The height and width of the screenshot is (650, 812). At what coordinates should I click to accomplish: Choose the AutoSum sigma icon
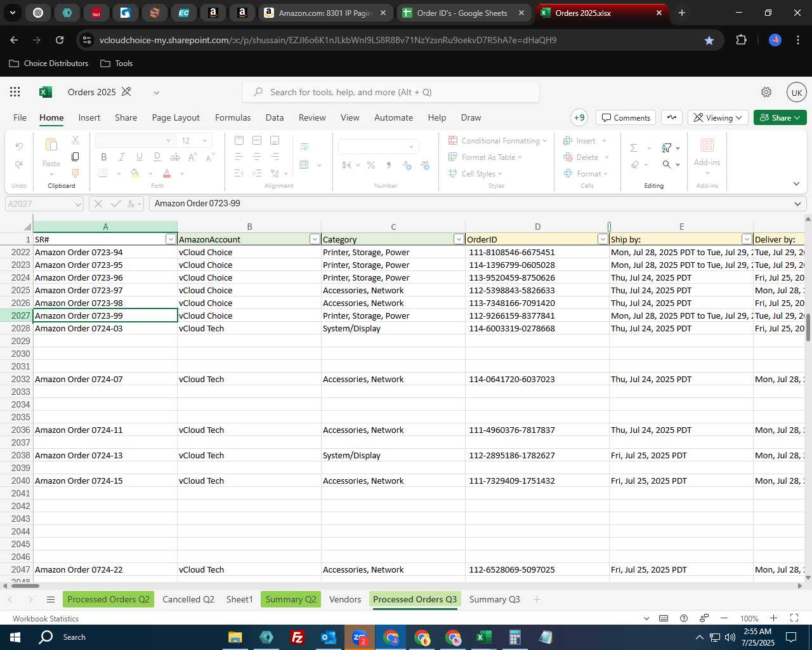tap(634, 147)
